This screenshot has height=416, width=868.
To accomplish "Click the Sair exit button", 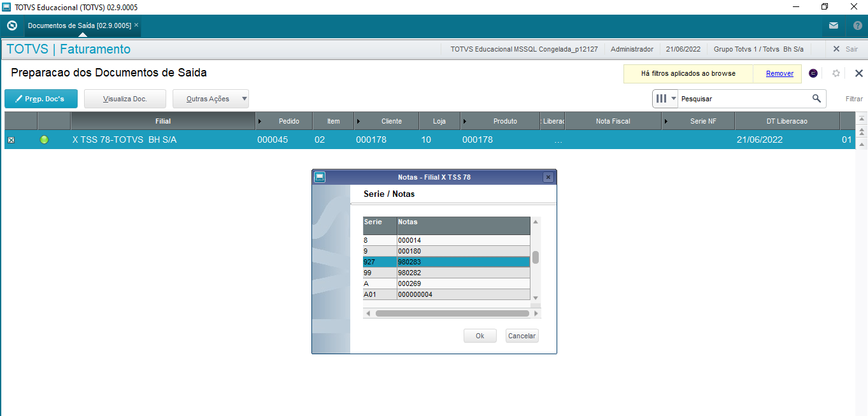I will click(846, 49).
